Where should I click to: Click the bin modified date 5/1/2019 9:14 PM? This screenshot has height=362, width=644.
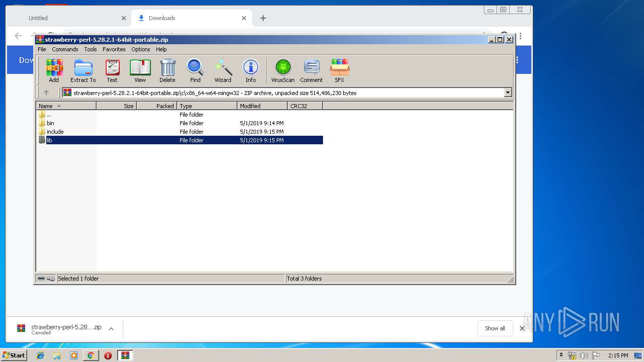tap(262, 123)
